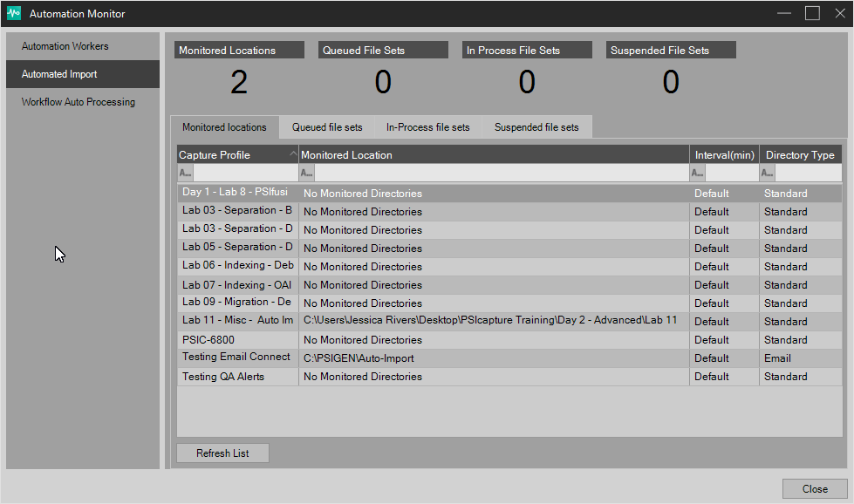The width and height of the screenshot is (854, 504).
Task: Select the Lab 09 - Migration - De profile
Action: tap(236, 302)
